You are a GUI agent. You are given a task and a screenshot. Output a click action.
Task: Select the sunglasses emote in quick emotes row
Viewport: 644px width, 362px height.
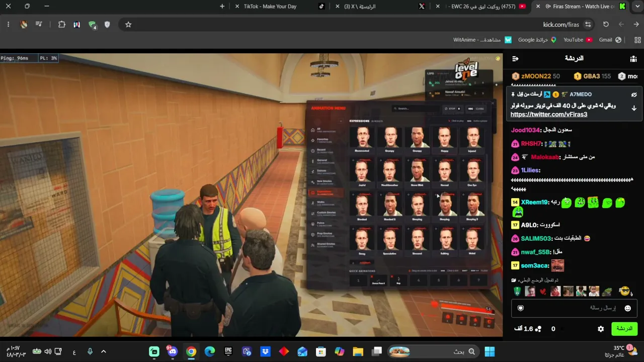[x=624, y=291]
